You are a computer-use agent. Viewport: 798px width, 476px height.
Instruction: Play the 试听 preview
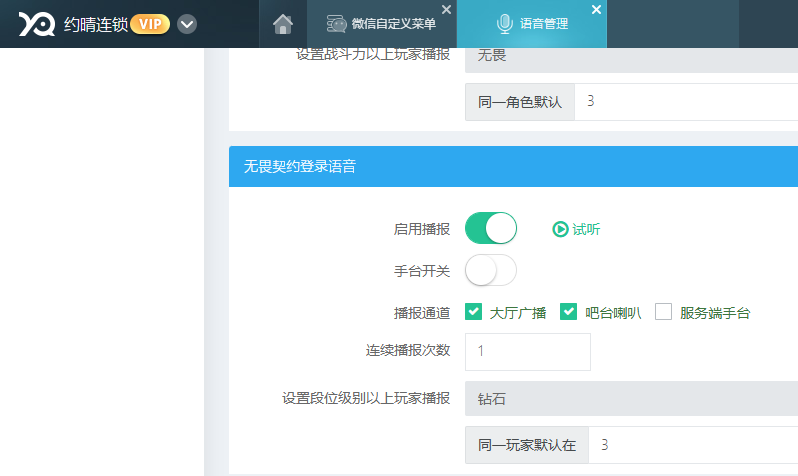576,229
